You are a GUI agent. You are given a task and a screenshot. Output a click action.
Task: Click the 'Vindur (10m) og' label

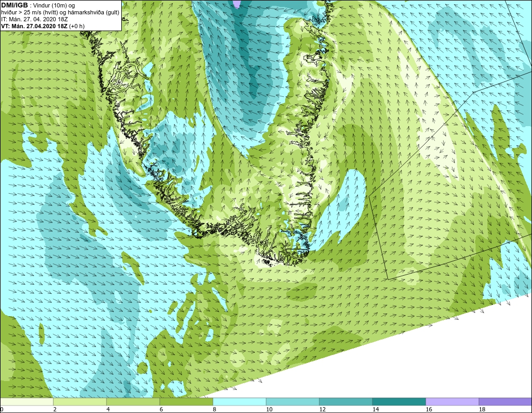pos(54,6)
